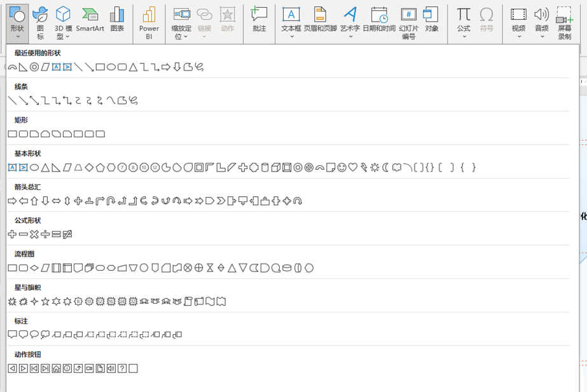Click the Power BI button
The height and width of the screenshot is (392, 587).
149,24
